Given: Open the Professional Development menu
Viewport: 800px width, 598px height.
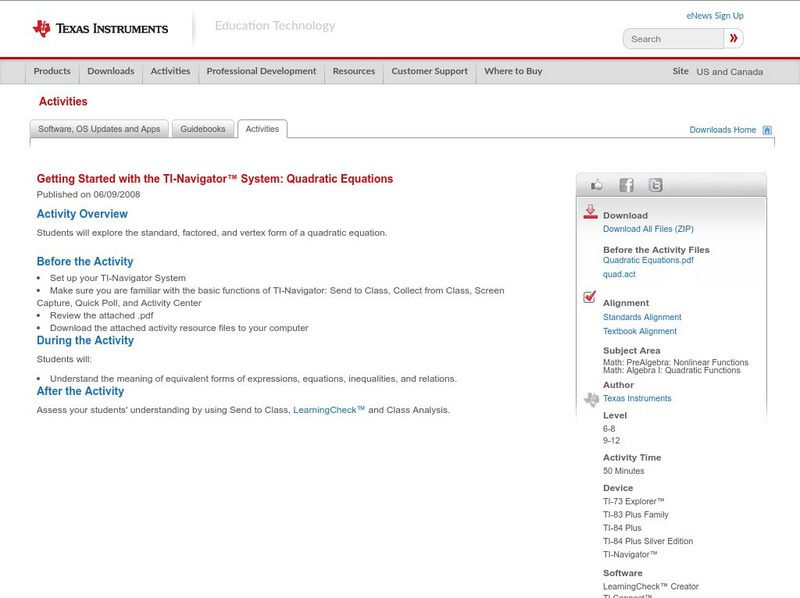Looking at the screenshot, I should 261,71.
